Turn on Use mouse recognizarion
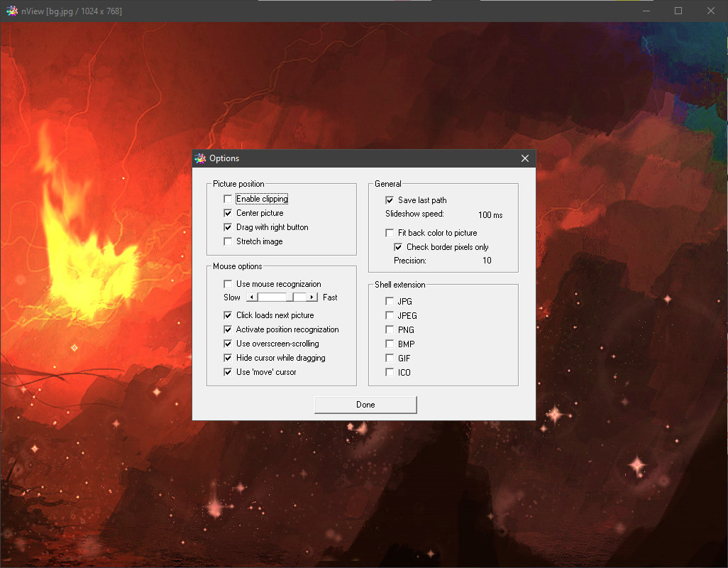Screen dimensions: 728x568 click(228, 284)
